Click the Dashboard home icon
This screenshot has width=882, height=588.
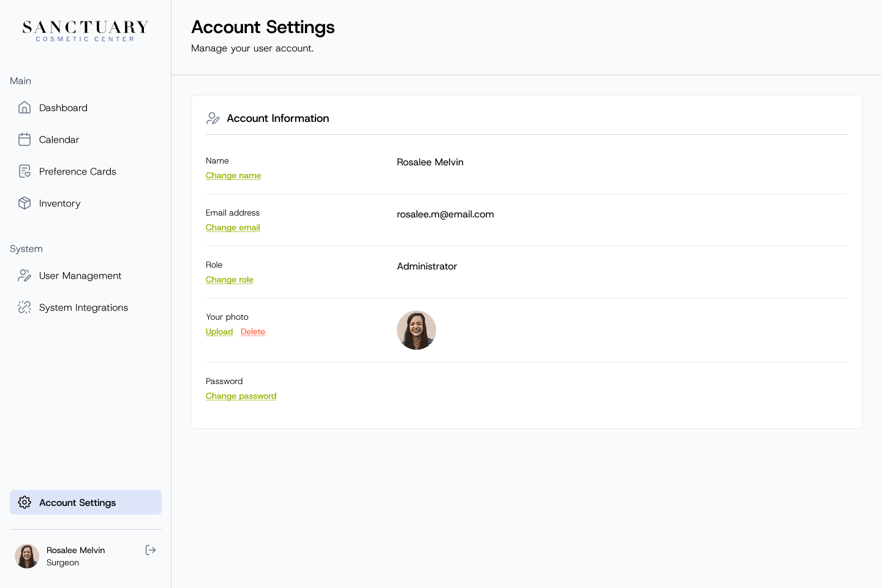(x=24, y=108)
